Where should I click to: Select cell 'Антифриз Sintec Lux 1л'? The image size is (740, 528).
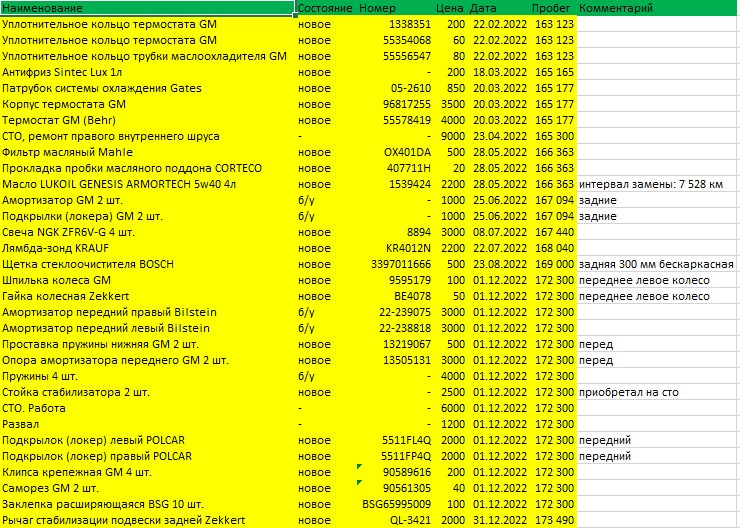click(x=148, y=72)
